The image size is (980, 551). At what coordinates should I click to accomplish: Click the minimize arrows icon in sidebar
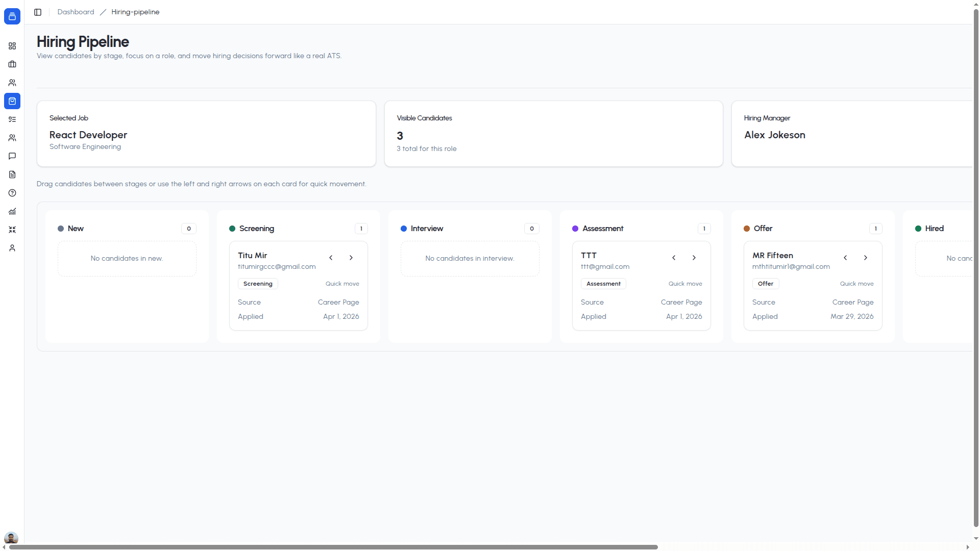pyautogui.click(x=12, y=230)
